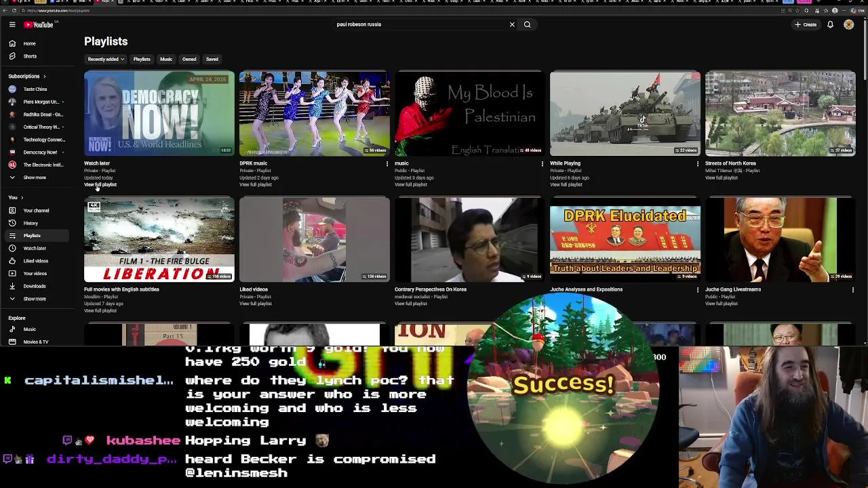View full playlist for Watch later
Screen dimensions: 868x488
[x=100, y=184]
